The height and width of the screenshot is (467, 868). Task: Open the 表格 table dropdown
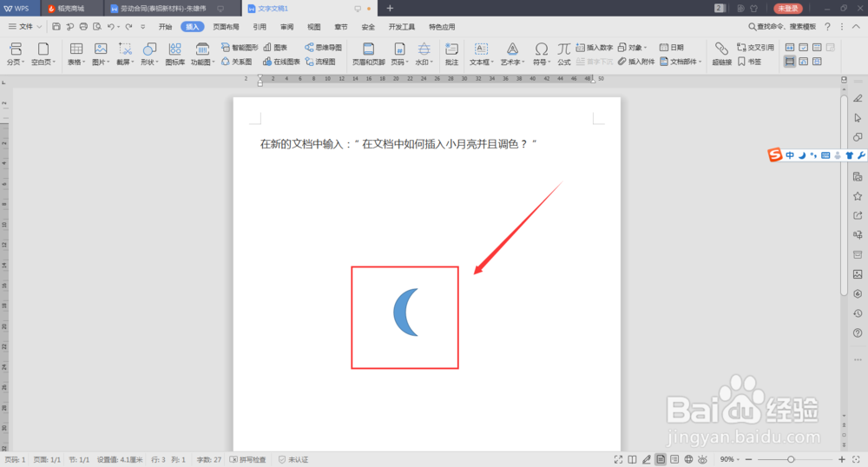[x=76, y=62]
